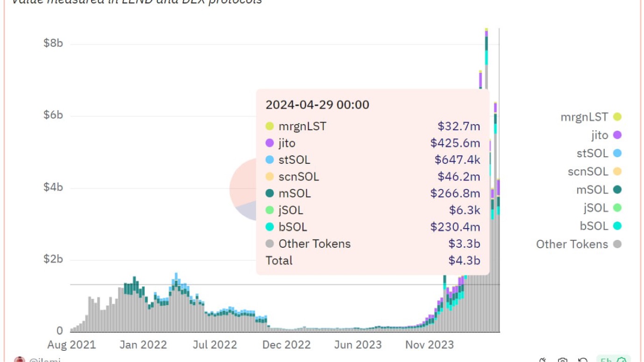This screenshot has height=362, width=644.
Task: Click the icon left of the camera
Action: point(543,360)
